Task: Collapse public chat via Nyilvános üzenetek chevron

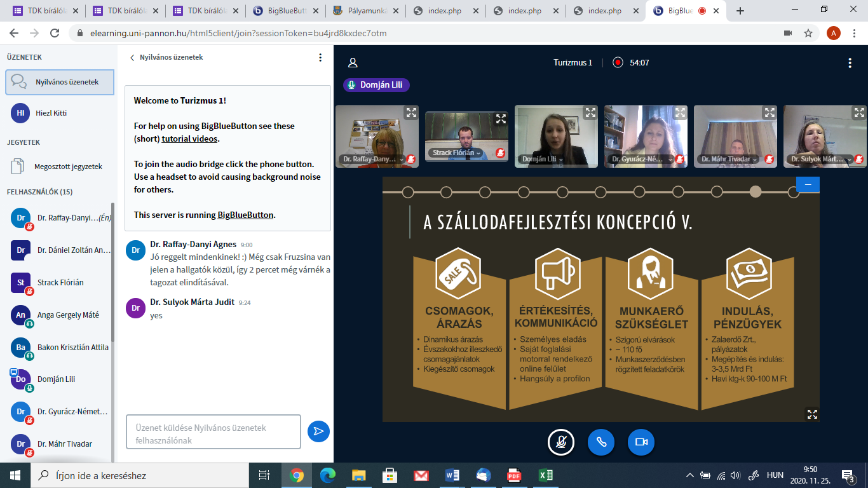Action: 132,58
